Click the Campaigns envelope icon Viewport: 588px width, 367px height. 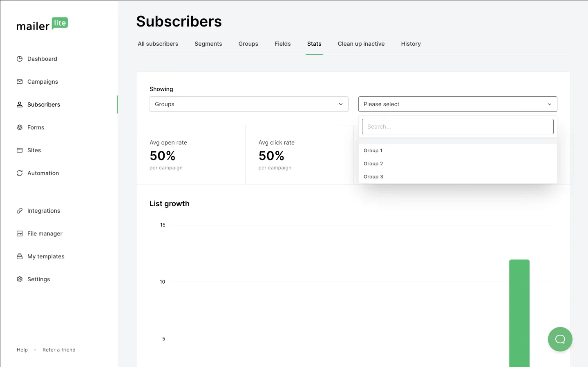point(20,82)
